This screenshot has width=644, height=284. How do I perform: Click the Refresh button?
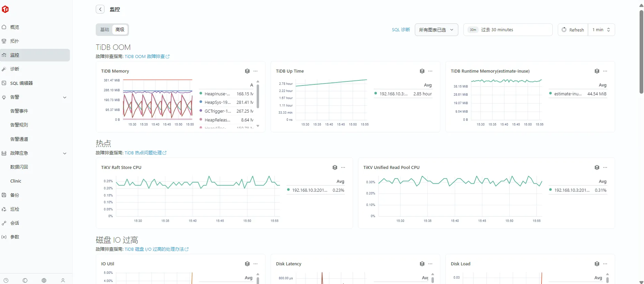point(573,30)
